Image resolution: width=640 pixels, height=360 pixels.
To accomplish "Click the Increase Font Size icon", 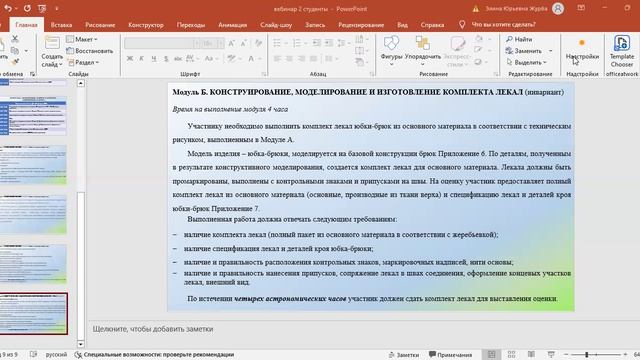I will pyautogui.click(x=231, y=43).
